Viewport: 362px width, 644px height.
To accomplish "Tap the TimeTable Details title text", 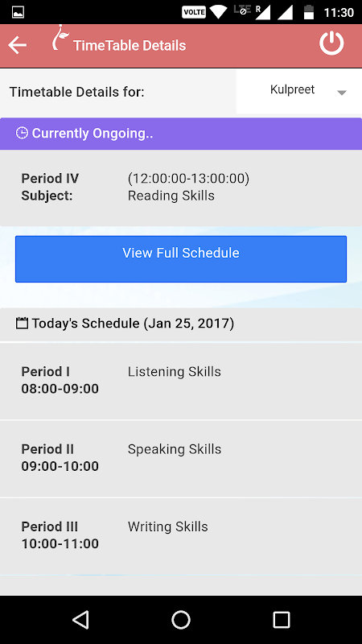I will coord(130,45).
